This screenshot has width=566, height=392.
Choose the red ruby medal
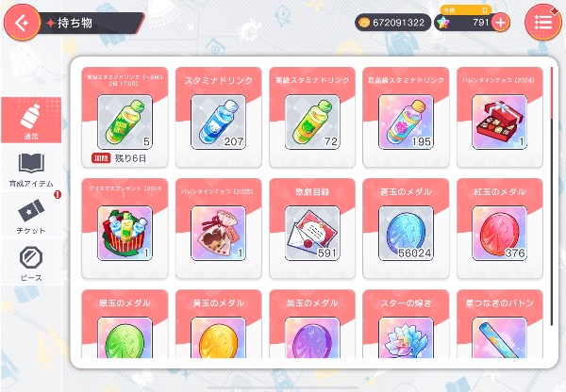[500, 229]
